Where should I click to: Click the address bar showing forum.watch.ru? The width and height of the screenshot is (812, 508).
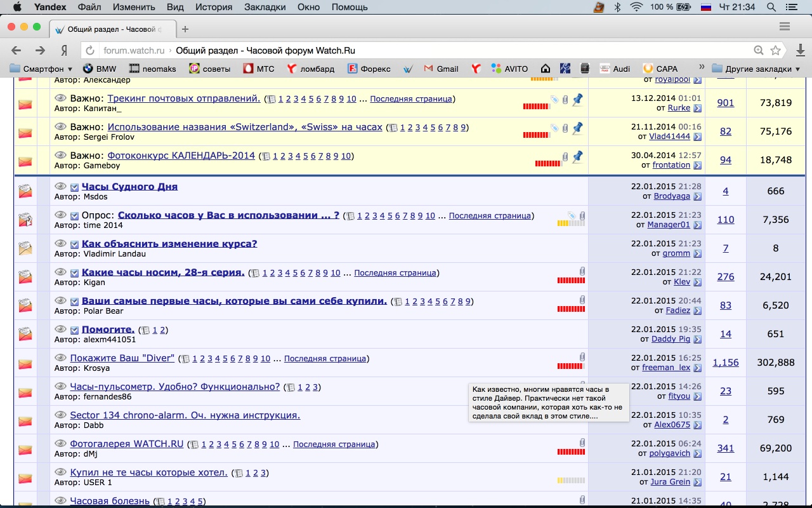coord(419,51)
